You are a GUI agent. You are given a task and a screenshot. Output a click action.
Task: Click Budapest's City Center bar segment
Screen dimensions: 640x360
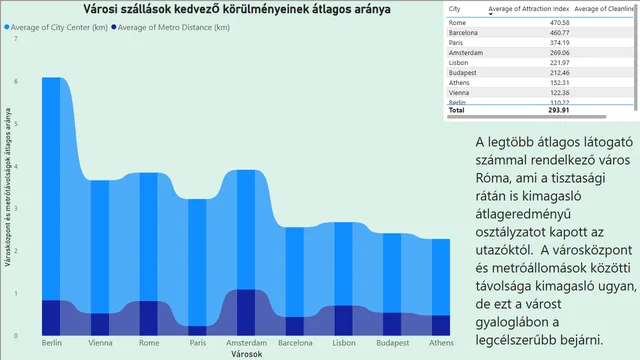point(392,273)
